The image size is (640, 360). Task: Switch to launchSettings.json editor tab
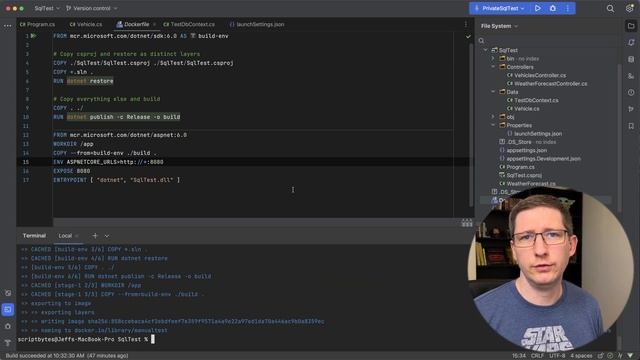(x=256, y=24)
